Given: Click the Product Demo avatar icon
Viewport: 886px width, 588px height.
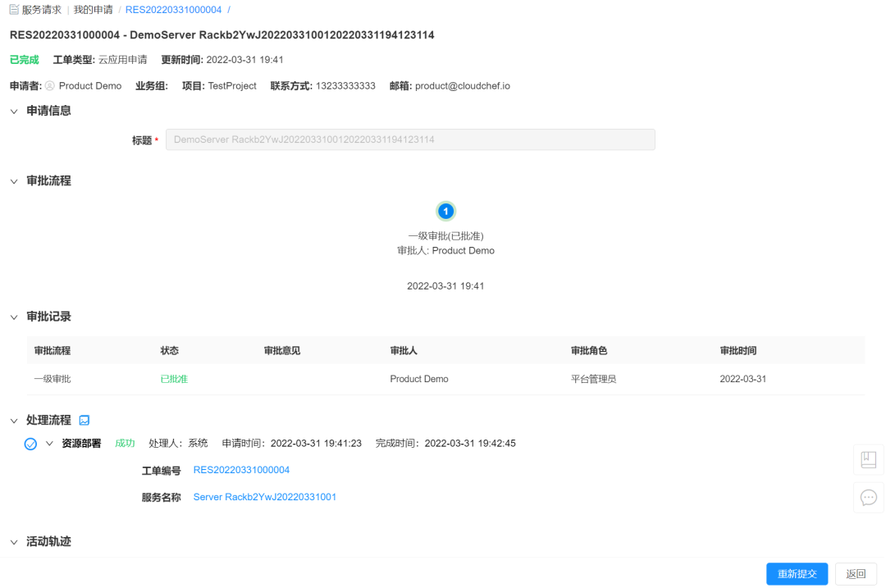Looking at the screenshot, I should tap(49, 85).
